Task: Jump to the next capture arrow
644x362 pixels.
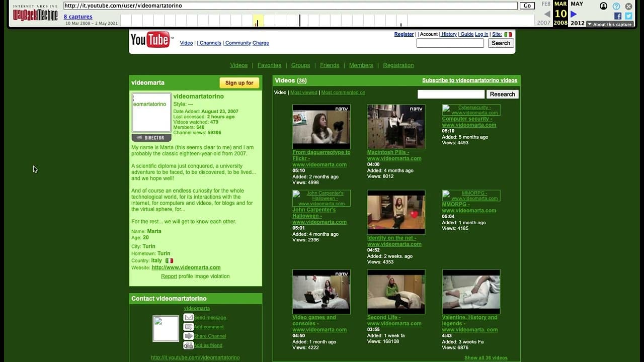Action: [574, 14]
